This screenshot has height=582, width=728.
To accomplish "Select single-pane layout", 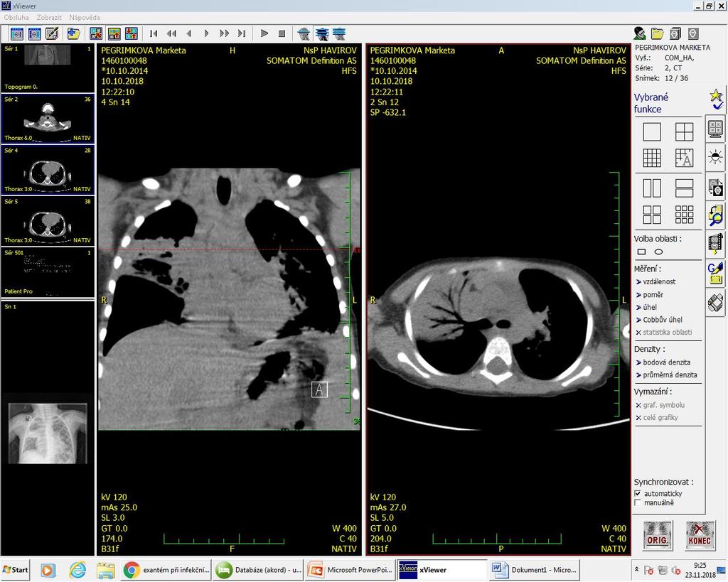I will pyautogui.click(x=652, y=131).
